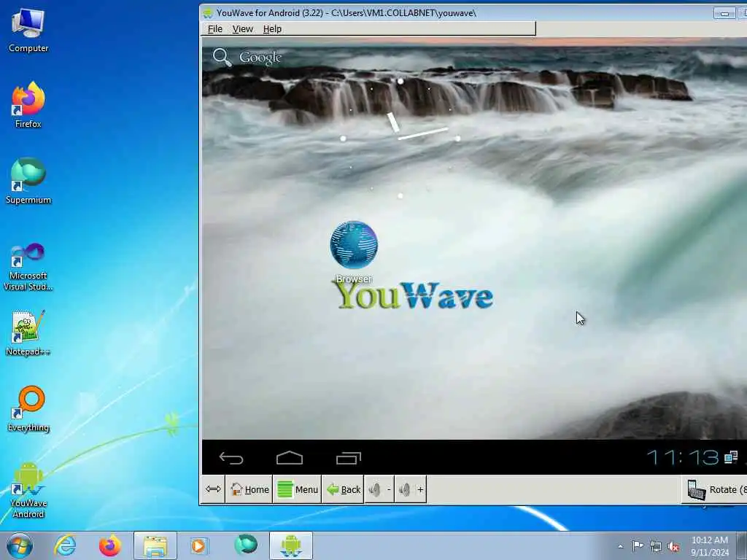Lower volume with the speaker minus button

click(x=379, y=489)
